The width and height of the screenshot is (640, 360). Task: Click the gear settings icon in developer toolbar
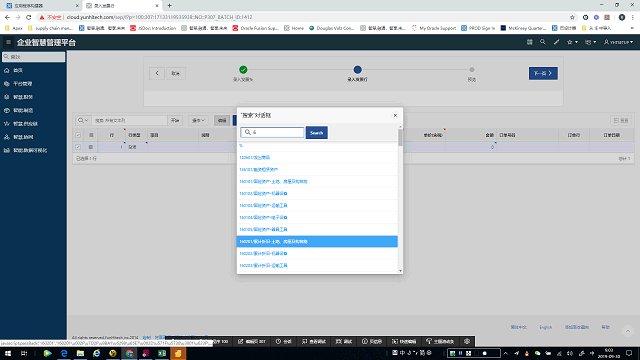point(467,341)
